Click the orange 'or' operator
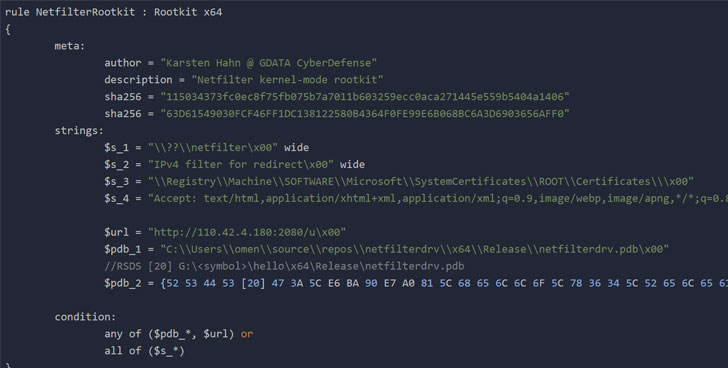Screen dimensions: 728x368 (247, 334)
